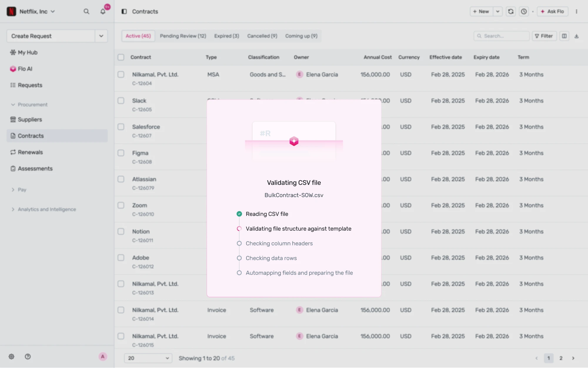The height and width of the screenshot is (368, 588).
Task: Open Suppliers in sidebar
Action: coord(57,120)
